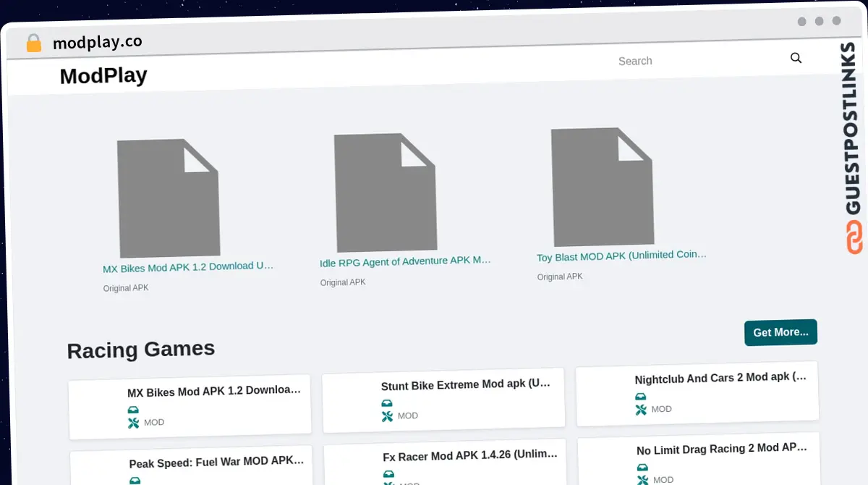This screenshot has height=485, width=868.
Task: Click the Racing Games section heading
Action: point(141,350)
